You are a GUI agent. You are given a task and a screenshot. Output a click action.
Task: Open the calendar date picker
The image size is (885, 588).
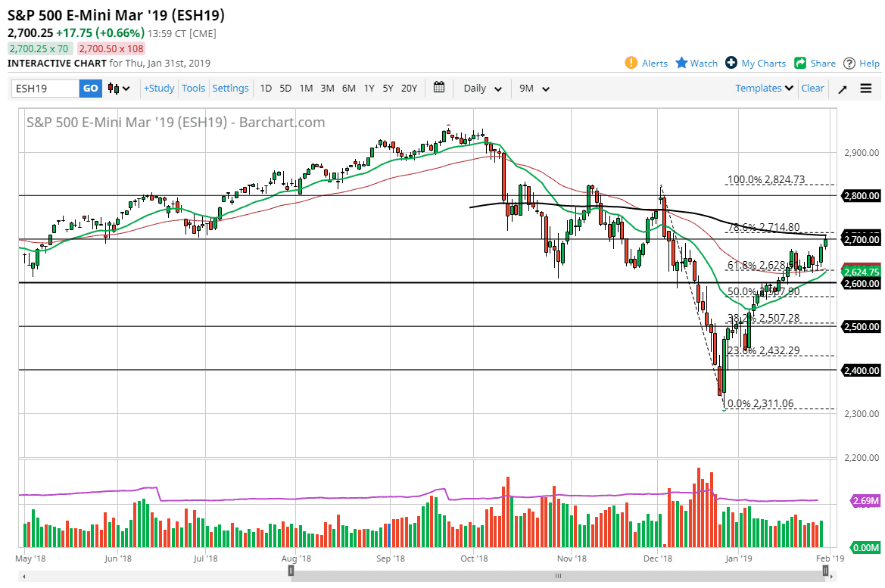[x=438, y=88]
